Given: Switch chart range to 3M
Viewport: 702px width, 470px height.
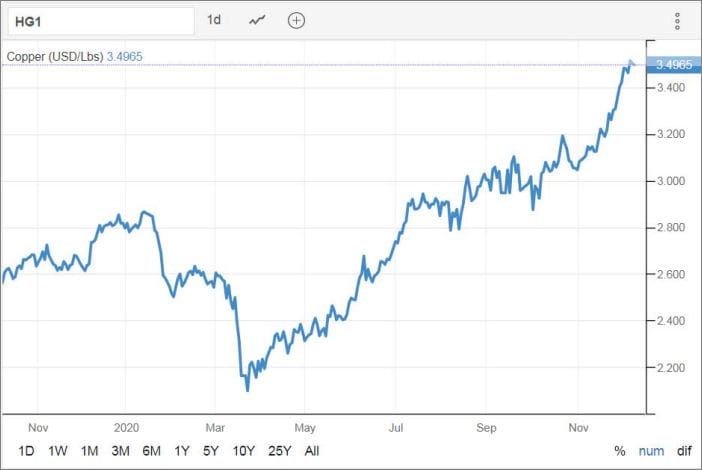Looking at the screenshot, I should pyautogui.click(x=122, y=451).
